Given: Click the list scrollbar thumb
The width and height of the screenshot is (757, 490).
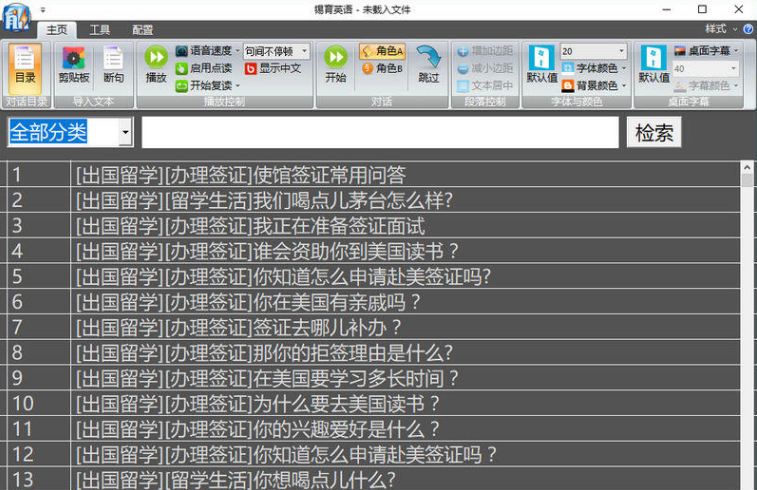Looking at the screenshot, I should (x=747, y=181).
